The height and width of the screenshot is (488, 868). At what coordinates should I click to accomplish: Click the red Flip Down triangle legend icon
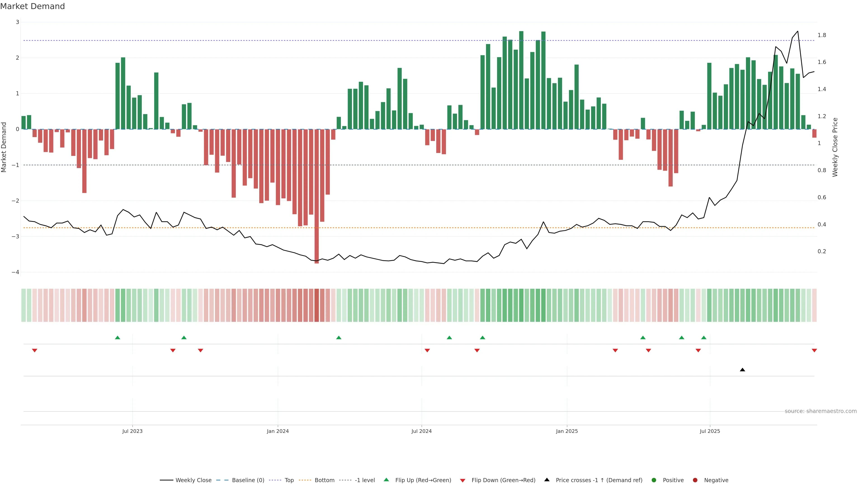(x=463, y=480)
